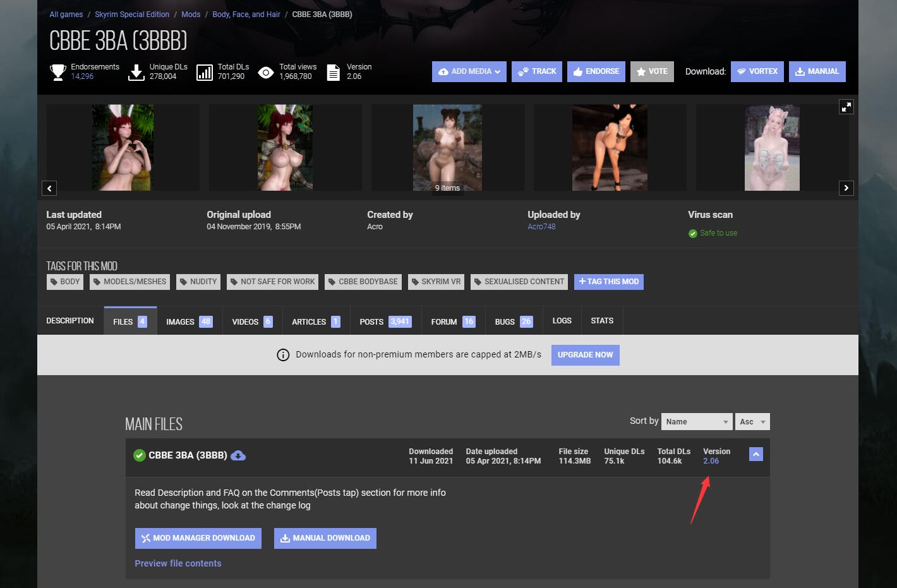897x588 pixels.
Task: Click the 14,296 endorsements count link
Action: pyautogui.click(x=82, y=76)
